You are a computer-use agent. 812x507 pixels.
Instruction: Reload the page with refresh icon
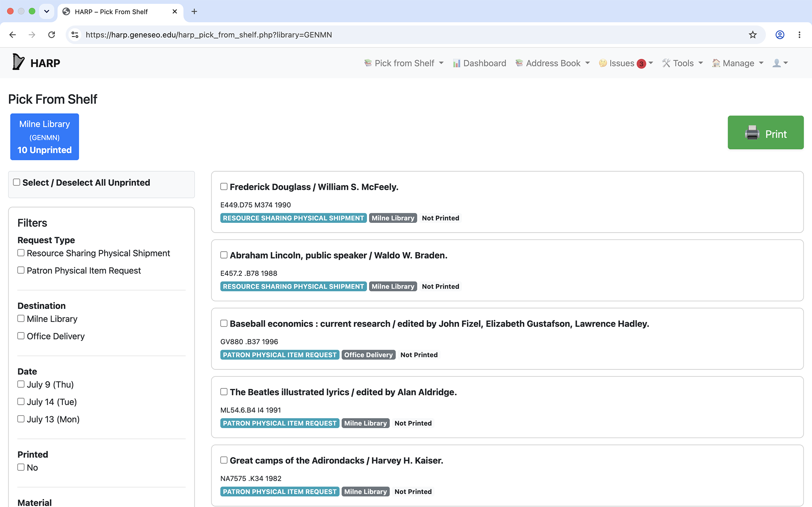52,35
